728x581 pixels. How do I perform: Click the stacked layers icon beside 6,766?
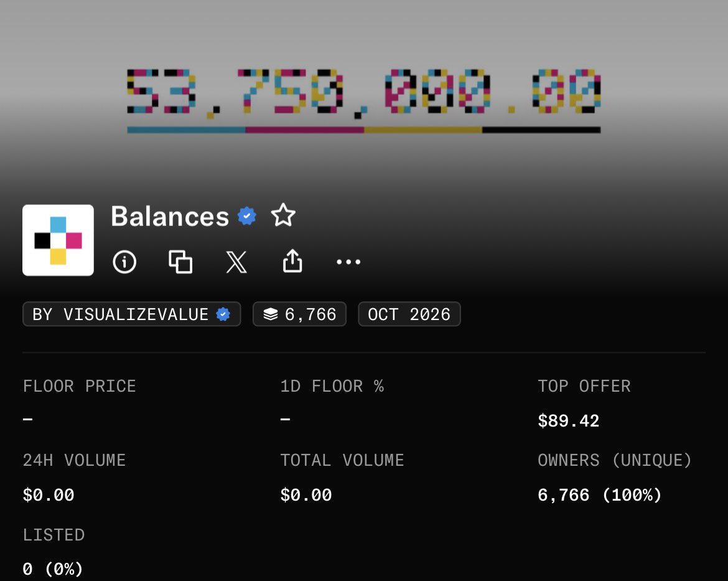pos(271,314)
